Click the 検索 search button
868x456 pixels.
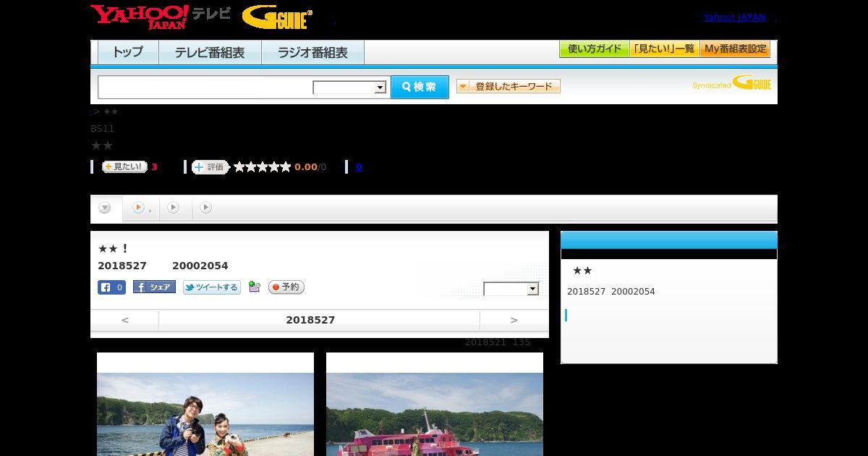point(420,87)
